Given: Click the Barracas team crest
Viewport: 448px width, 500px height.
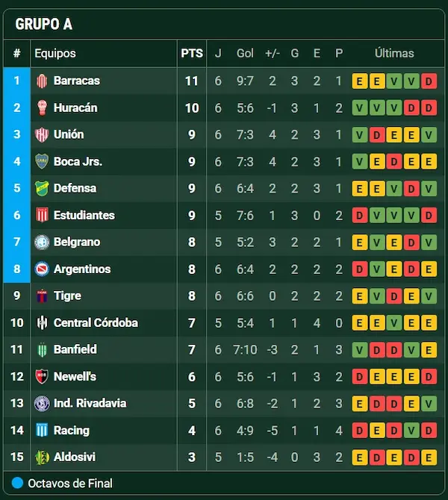Looking at the screenshot, I should (x=42, y=81).
